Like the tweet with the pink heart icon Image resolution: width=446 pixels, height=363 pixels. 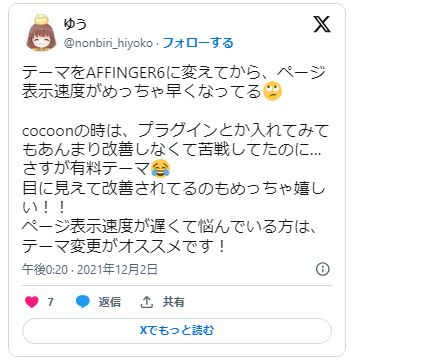tap(32, 302)
